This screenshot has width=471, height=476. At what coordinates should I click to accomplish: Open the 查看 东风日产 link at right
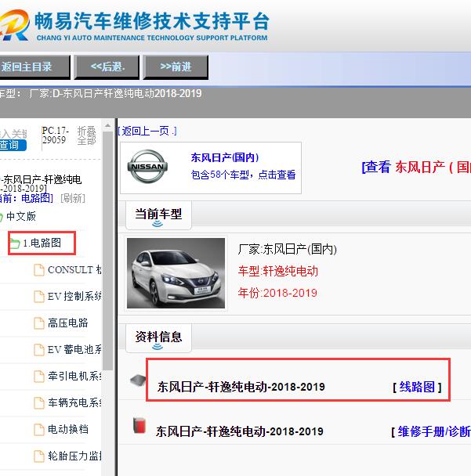tap(416, 167)
